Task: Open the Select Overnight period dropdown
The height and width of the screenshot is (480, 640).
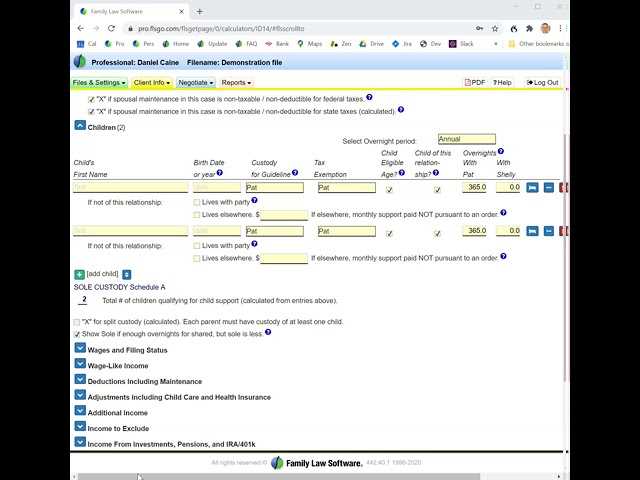Action: [x=467, y=139]
